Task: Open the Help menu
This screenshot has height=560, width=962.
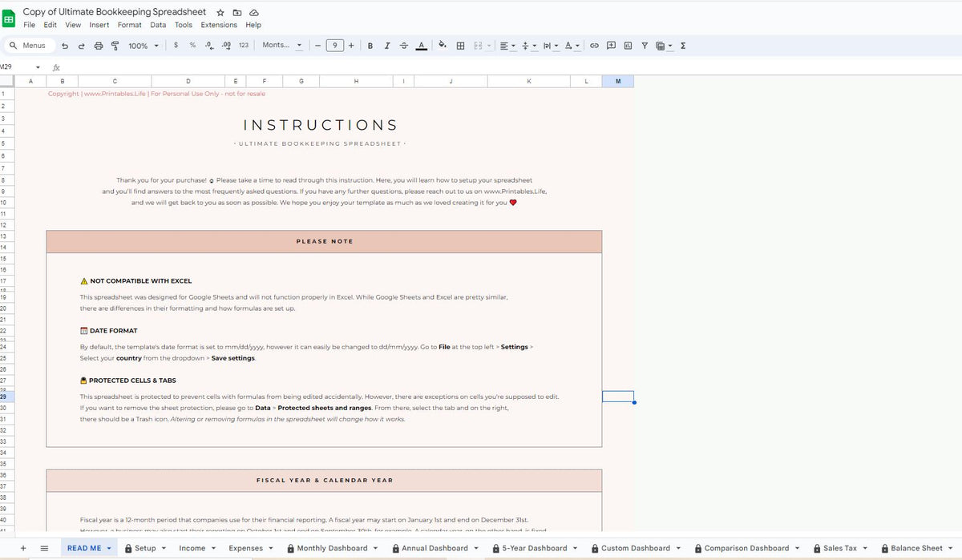Action: (x=253, y=25)
